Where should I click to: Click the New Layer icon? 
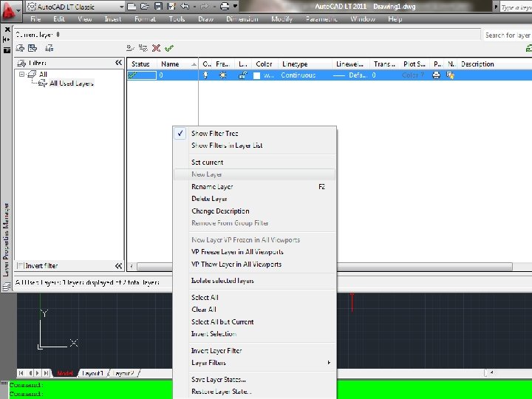pos(130,48)
